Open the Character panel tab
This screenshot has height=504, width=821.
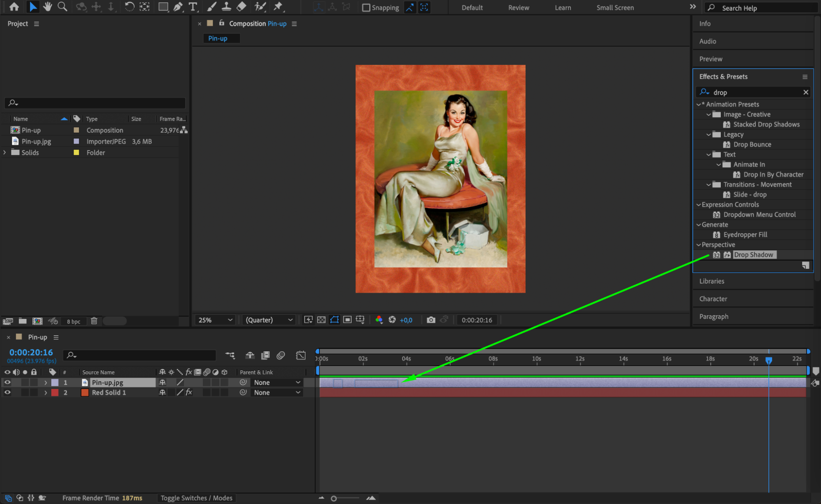click(713, 299)
